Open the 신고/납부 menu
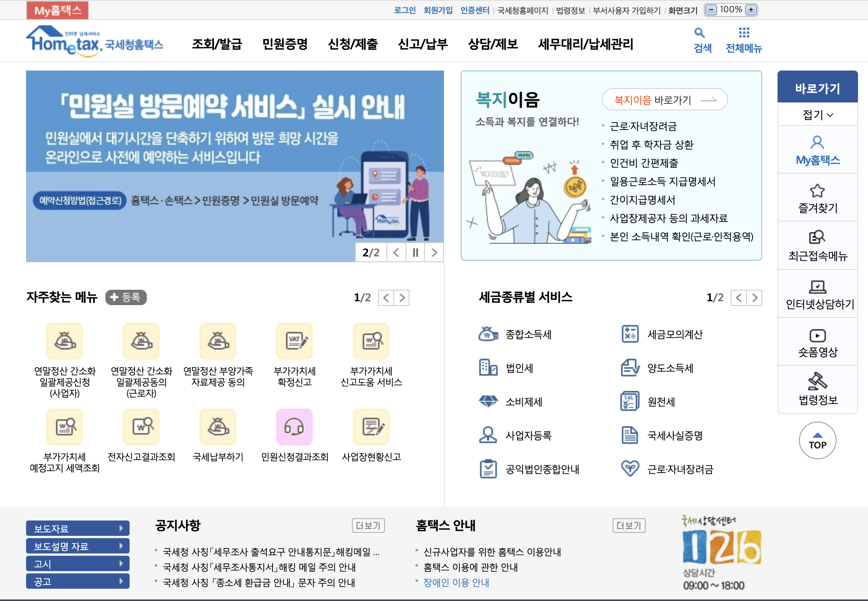 point(422,44)
